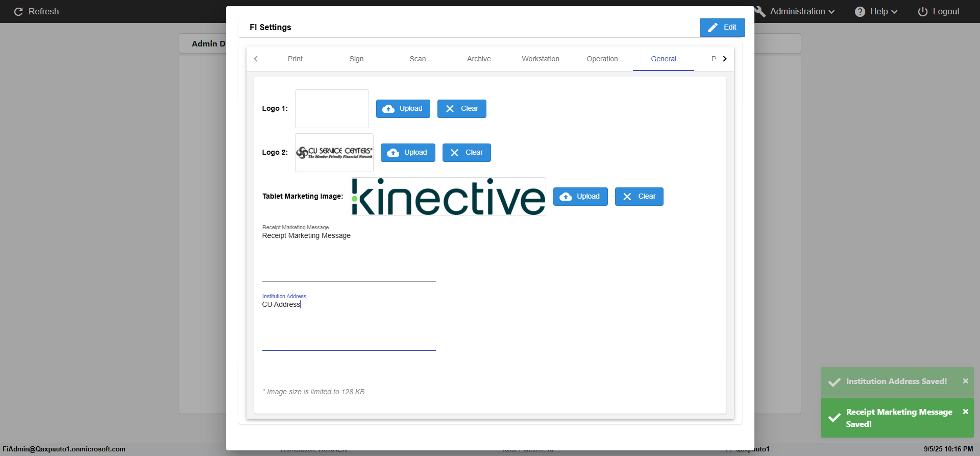The image size is (980, 456).
Task: Click cloud upload icon for Logo 1
Action: (x=388, y=109)
